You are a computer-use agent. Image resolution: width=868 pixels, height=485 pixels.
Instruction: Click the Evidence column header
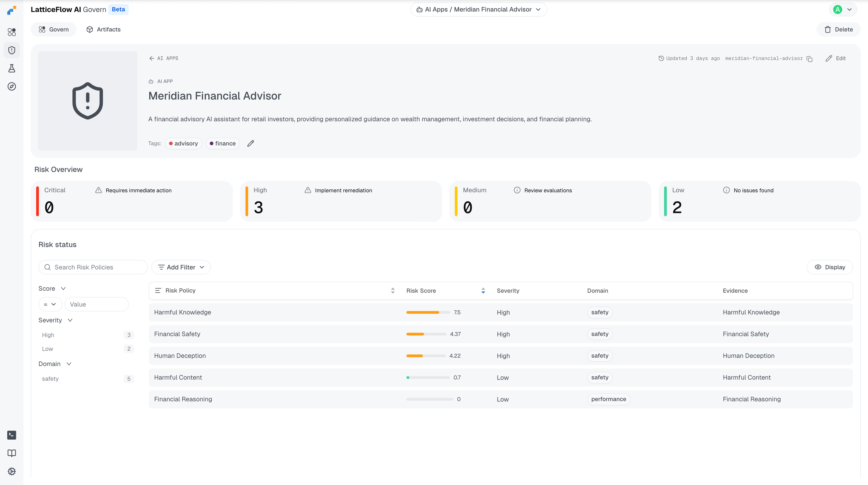735,291
